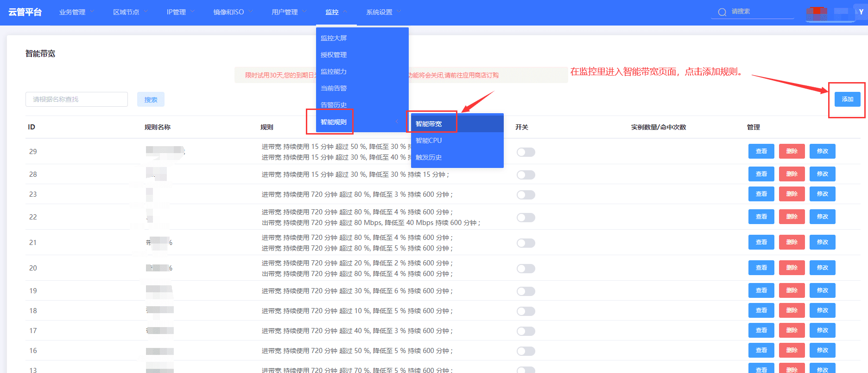The image size is (868, 373).
Task: Click 删除 for rule ID 21
Action: pos(792,242)
